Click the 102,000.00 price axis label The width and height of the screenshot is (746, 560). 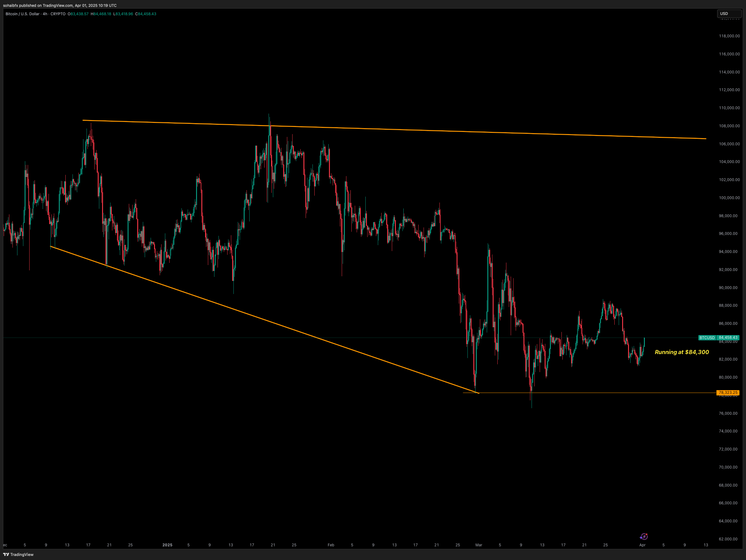pos(730,180)
